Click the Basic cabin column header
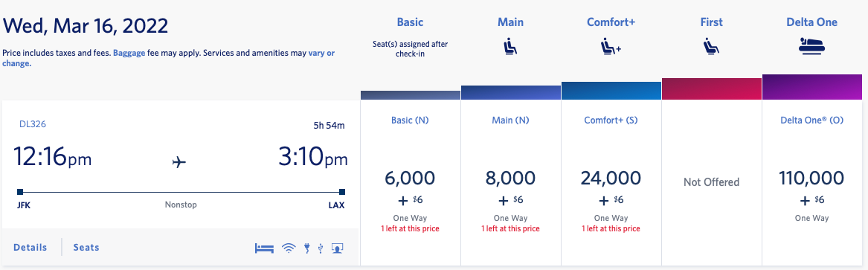868x270 pixels. [410, 22]
